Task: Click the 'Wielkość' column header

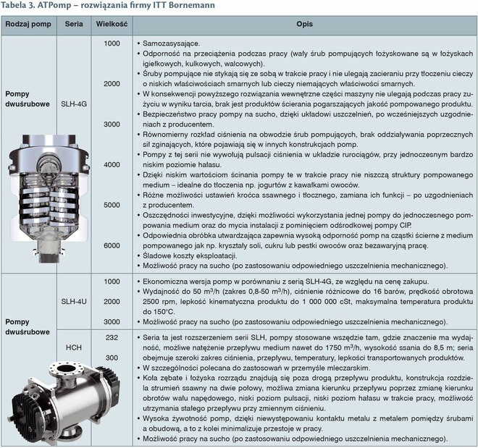Action: [x=112, y=24]
